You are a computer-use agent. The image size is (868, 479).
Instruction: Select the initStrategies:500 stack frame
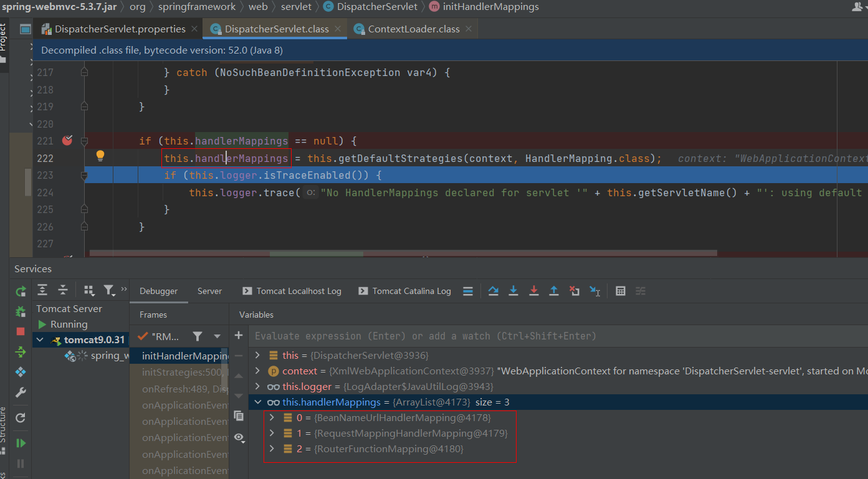(179, 372)
